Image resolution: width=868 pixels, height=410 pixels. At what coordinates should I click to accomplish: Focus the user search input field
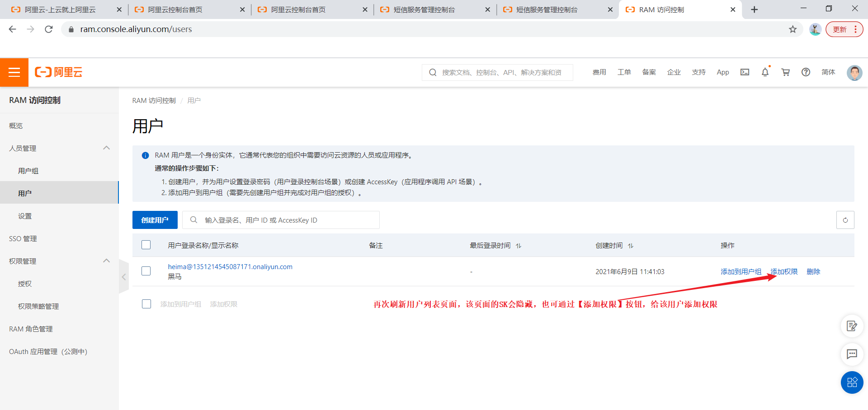click(281, 220)
